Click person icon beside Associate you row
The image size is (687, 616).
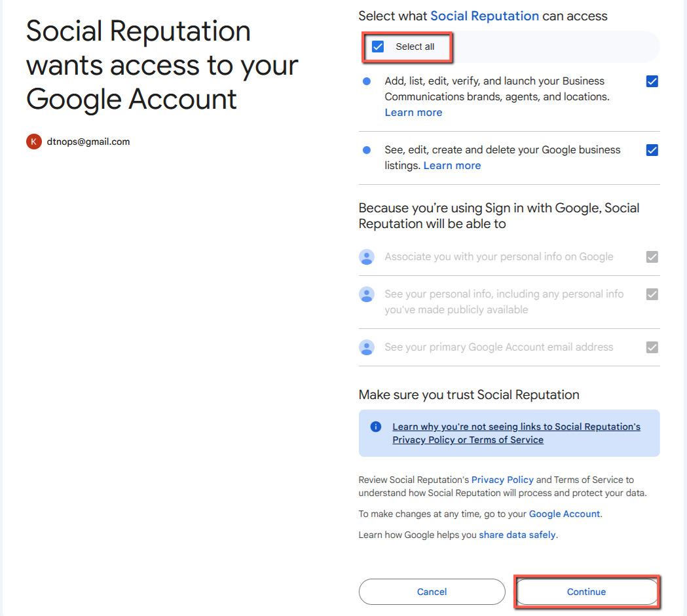(367, 257)
